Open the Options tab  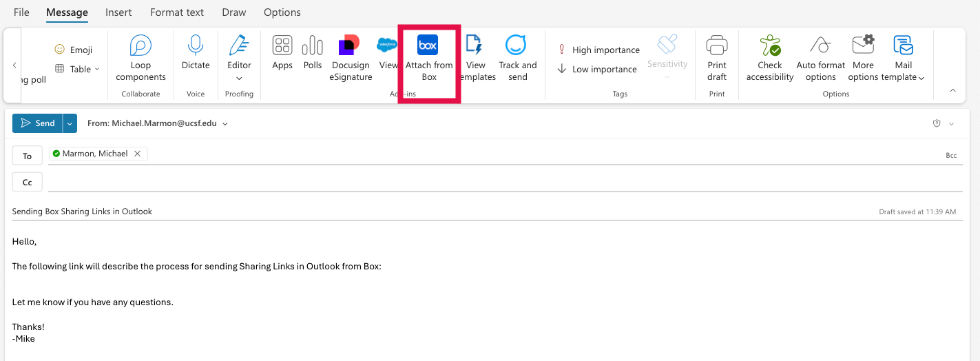coord(282,12)
